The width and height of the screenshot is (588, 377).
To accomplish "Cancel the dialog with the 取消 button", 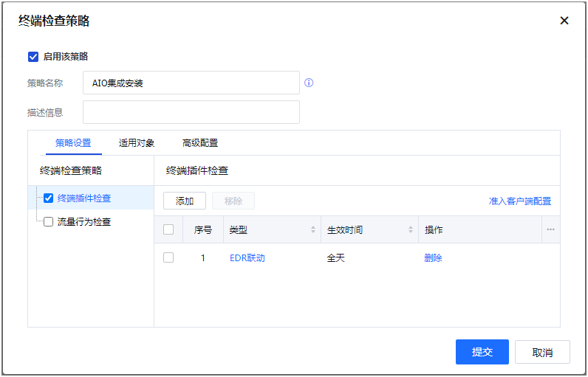I will click(x=542, y=352).
